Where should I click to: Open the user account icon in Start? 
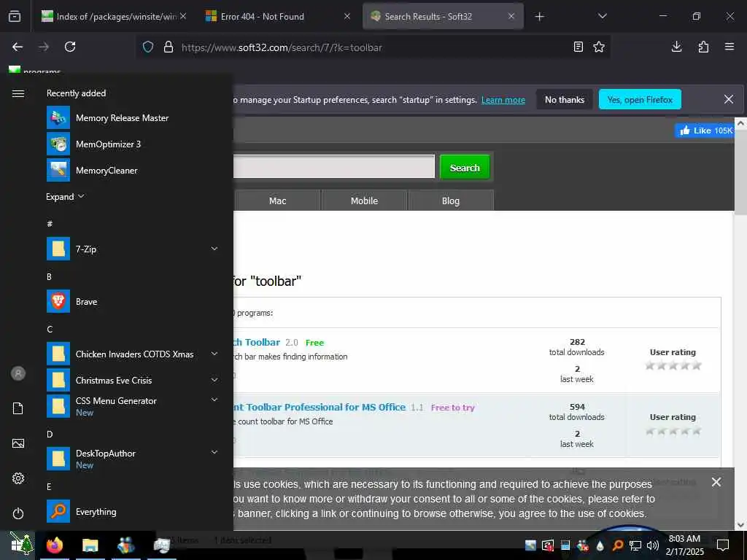tap(18, 373)
